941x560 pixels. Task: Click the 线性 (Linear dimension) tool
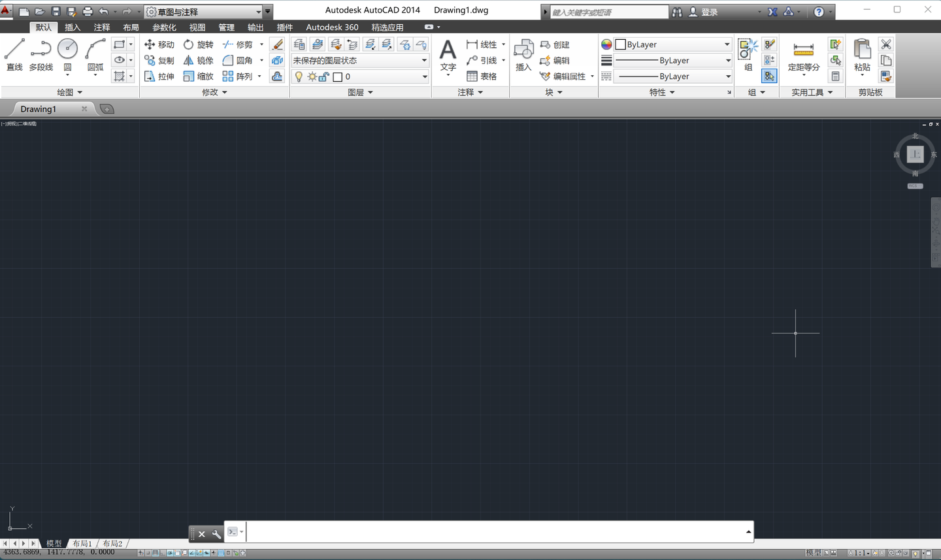click(482, 44)
